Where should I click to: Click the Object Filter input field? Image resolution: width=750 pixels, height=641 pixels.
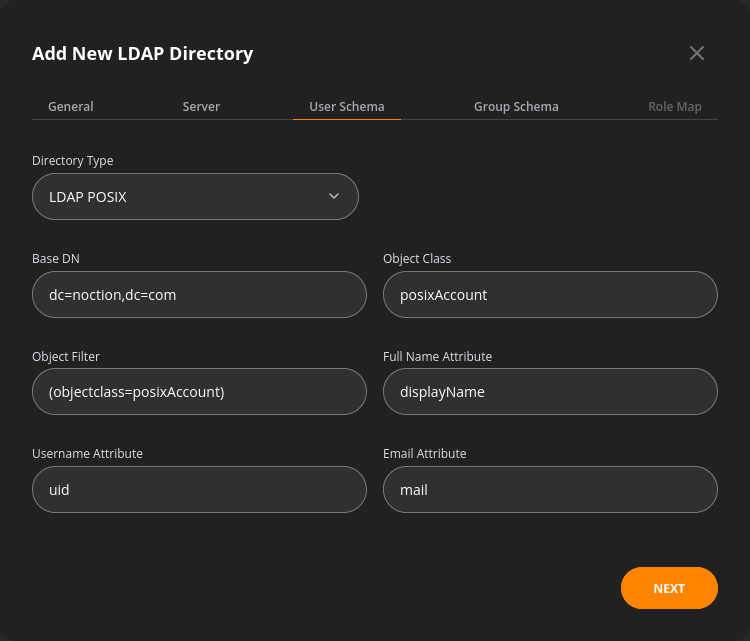pyautogui.click(x=199, y=392)
